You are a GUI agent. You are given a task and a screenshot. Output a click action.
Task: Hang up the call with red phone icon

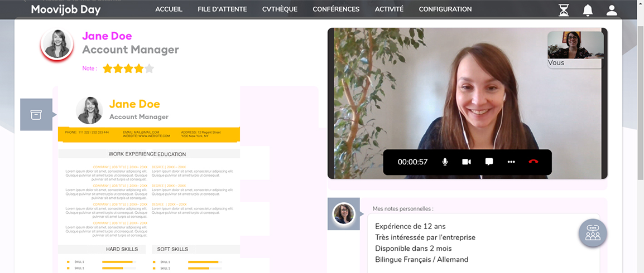tap(533, 162)
